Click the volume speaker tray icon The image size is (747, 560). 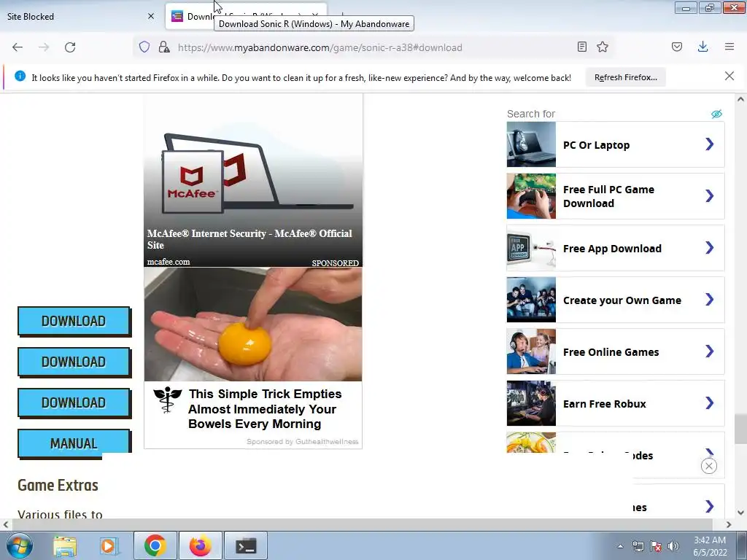(673, 546)
